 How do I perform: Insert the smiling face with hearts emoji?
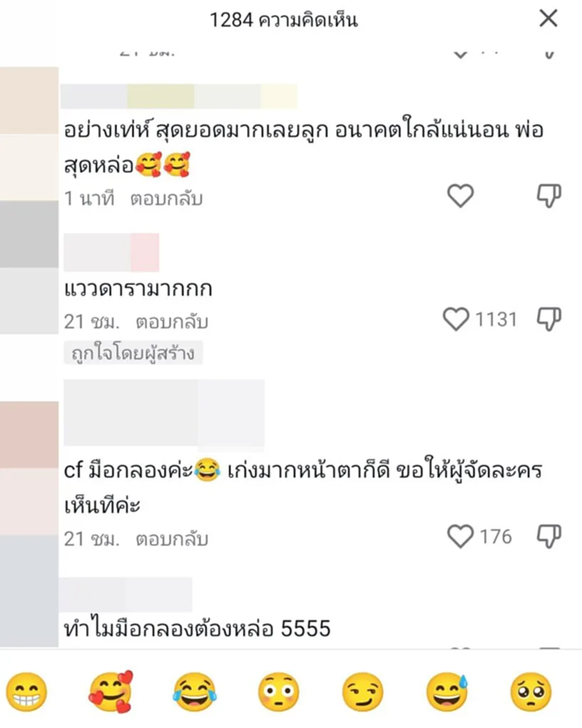[110, 692]
